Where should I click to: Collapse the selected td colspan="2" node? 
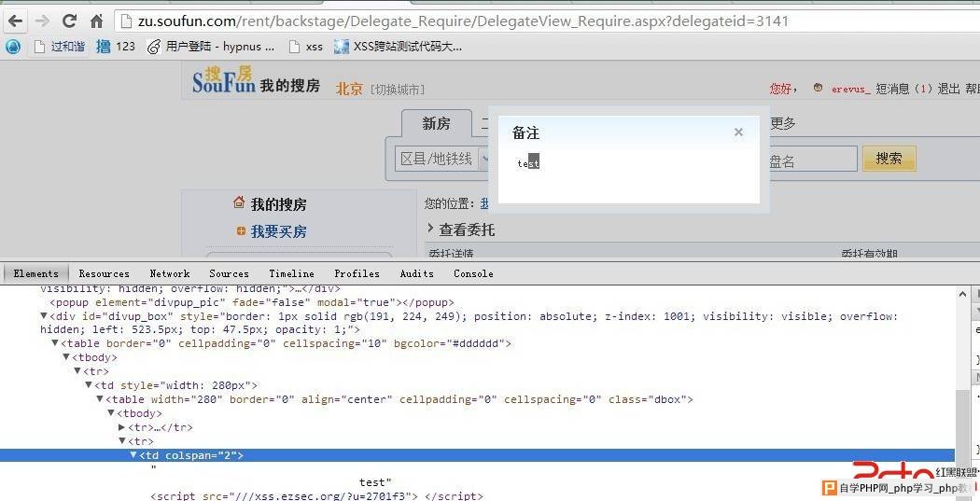(x=133, y=454)
